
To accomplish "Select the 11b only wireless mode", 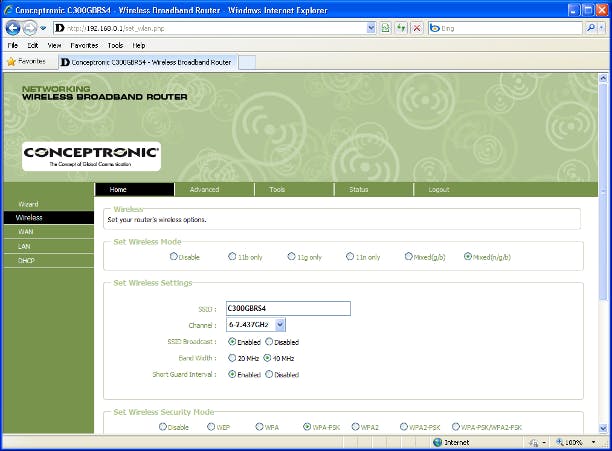I will (x=232, y=256).
